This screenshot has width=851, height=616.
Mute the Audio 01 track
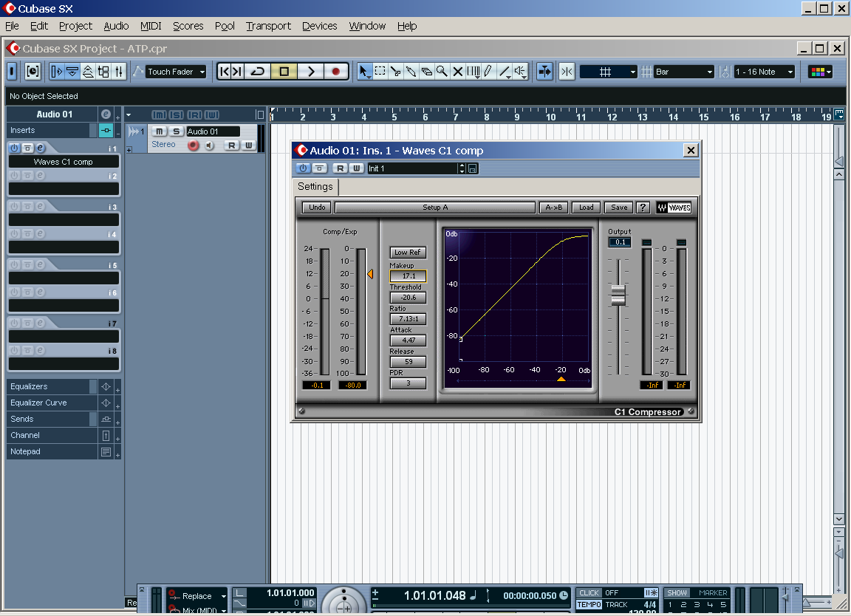pos(159,131)
